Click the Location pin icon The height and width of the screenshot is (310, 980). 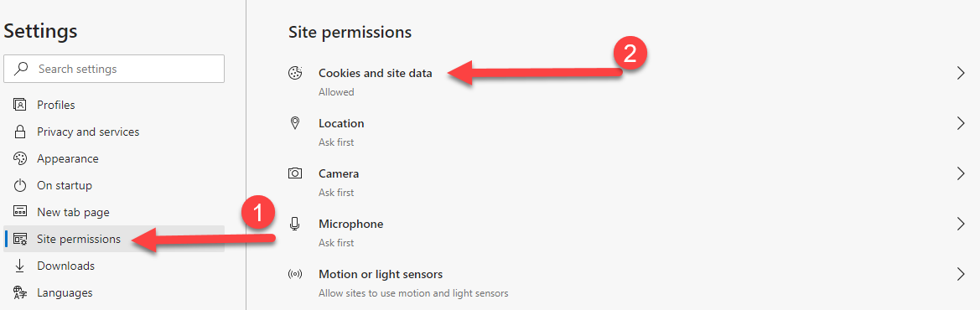click(x=295, y=123)
